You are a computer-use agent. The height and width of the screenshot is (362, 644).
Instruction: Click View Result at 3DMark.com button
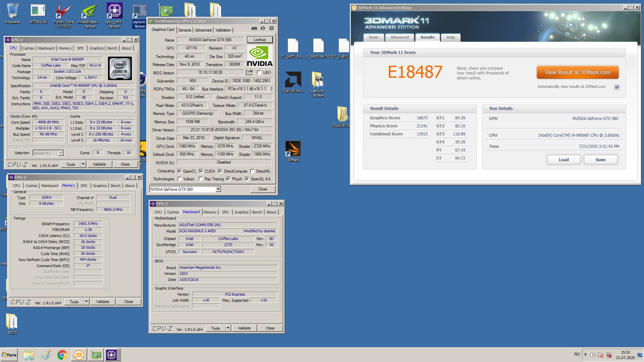pyautogui.click(x=577, y=72)
